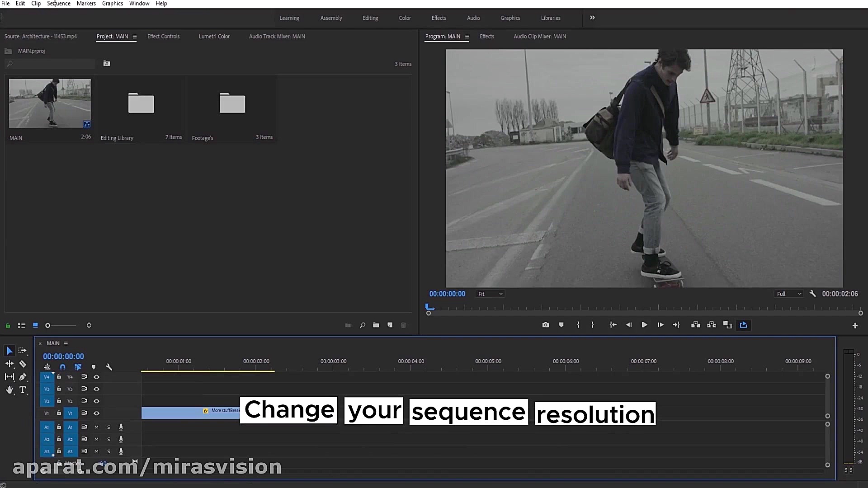This screenshot has height=488, width=868.
Task: Click the Export Frame camera icon
Action: coord(546,325)
